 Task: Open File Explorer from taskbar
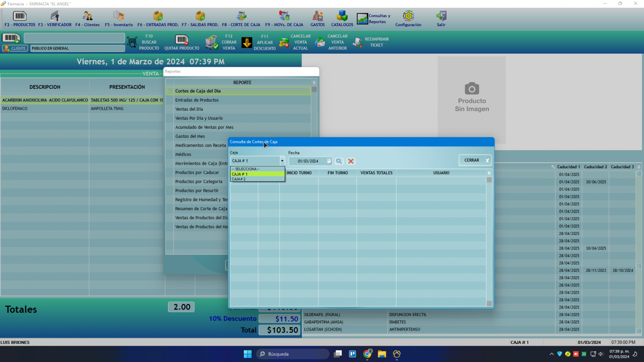point(382,354)
